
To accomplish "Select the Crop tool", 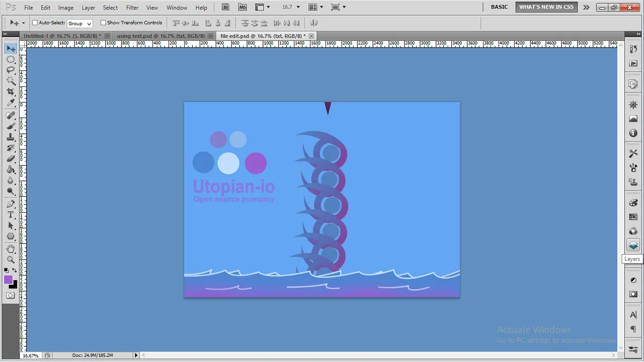I will pos(11,91).
